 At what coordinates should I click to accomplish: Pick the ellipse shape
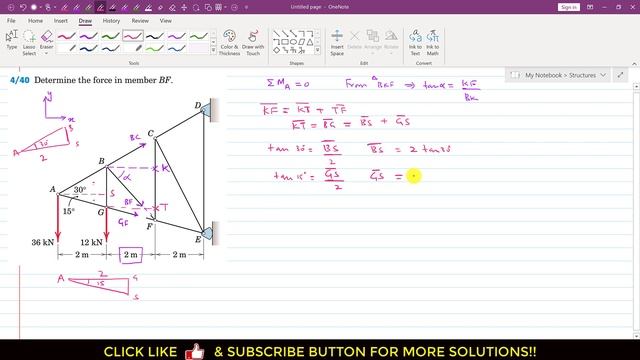click(x=293, y=42)
